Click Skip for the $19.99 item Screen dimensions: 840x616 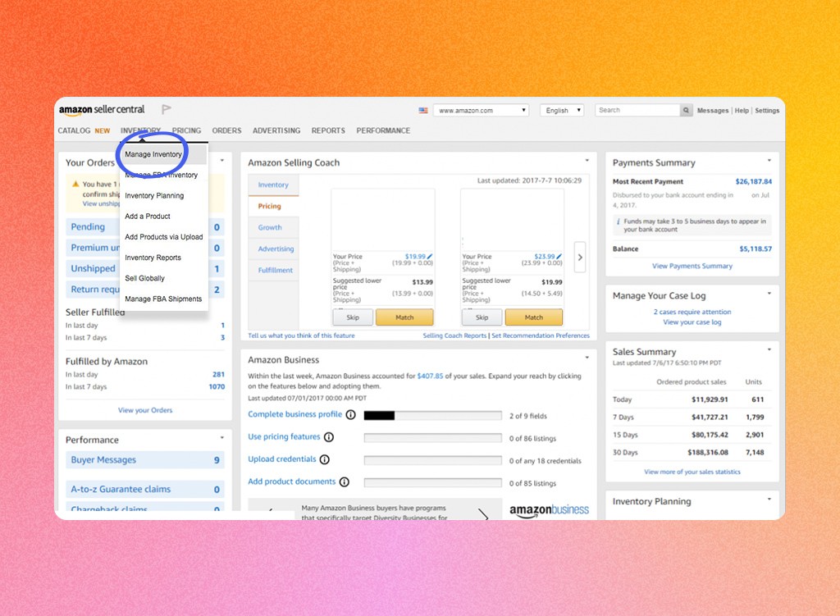353,317
